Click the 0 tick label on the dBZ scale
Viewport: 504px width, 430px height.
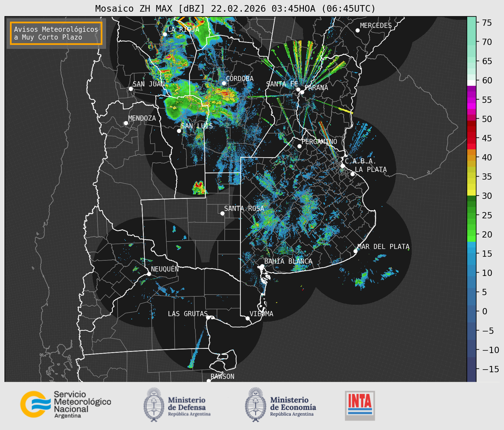(485, 311)
